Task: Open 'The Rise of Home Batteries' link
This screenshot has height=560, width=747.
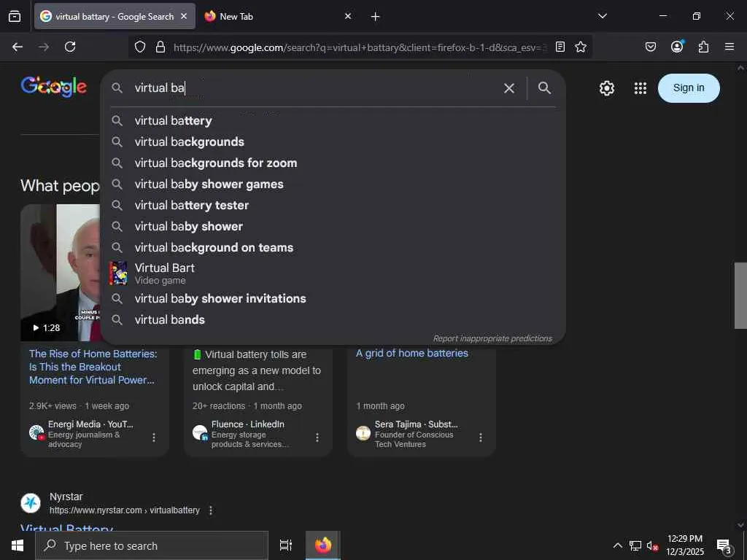Action: click(93, 367)
